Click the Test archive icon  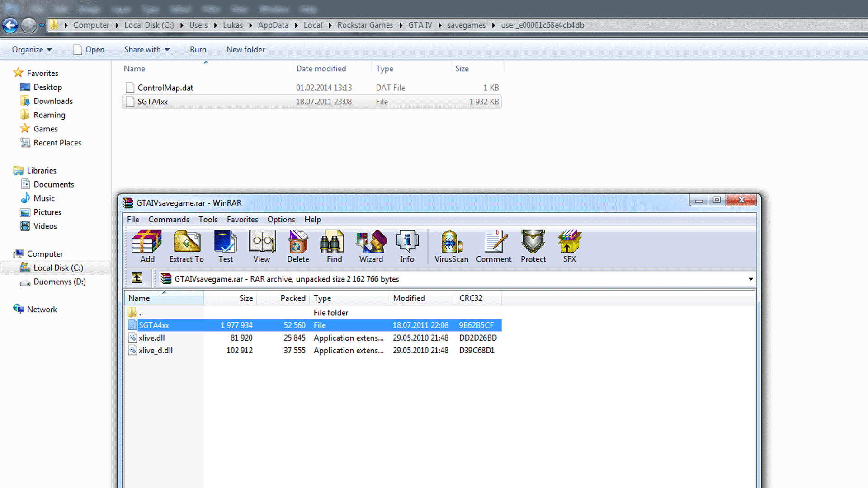coord(226,246)
